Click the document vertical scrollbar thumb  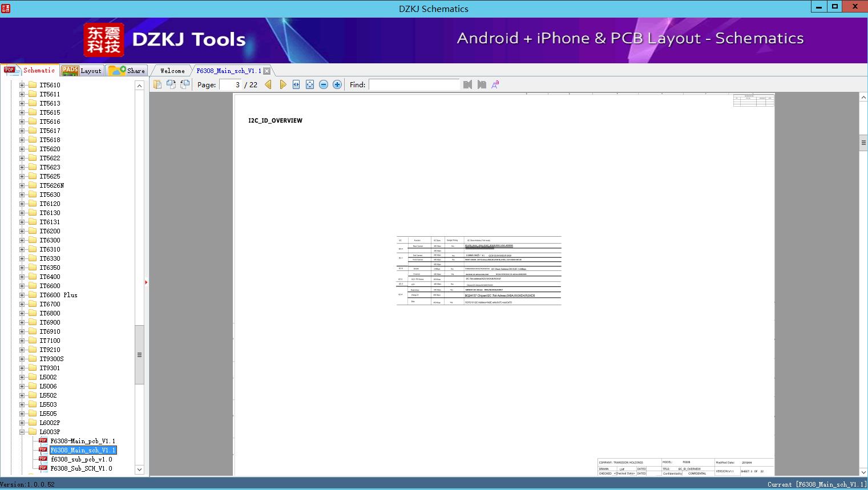(863, 143)
